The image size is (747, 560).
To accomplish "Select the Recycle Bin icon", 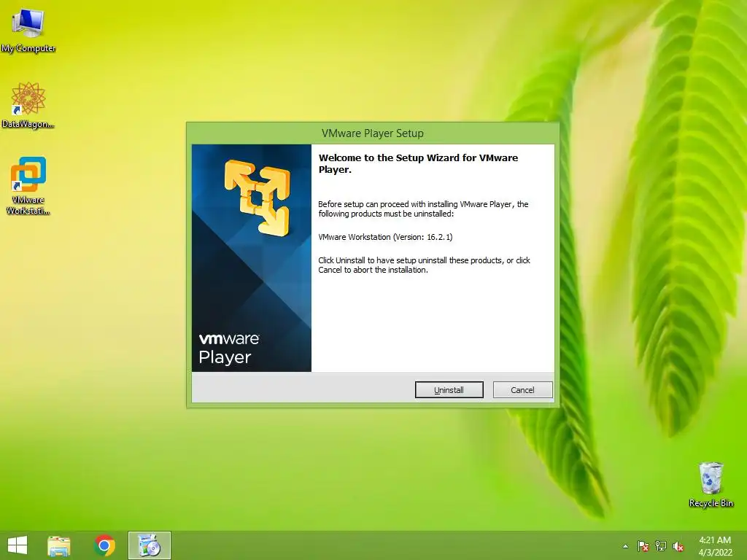I will pos(711,484).
